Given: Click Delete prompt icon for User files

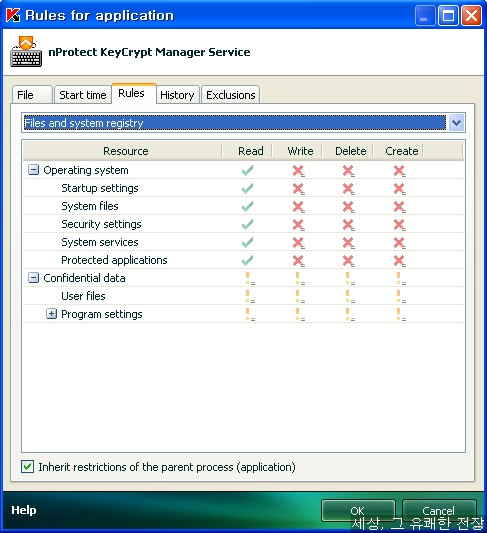Looking at the screenshot, I should coord(350,296).
